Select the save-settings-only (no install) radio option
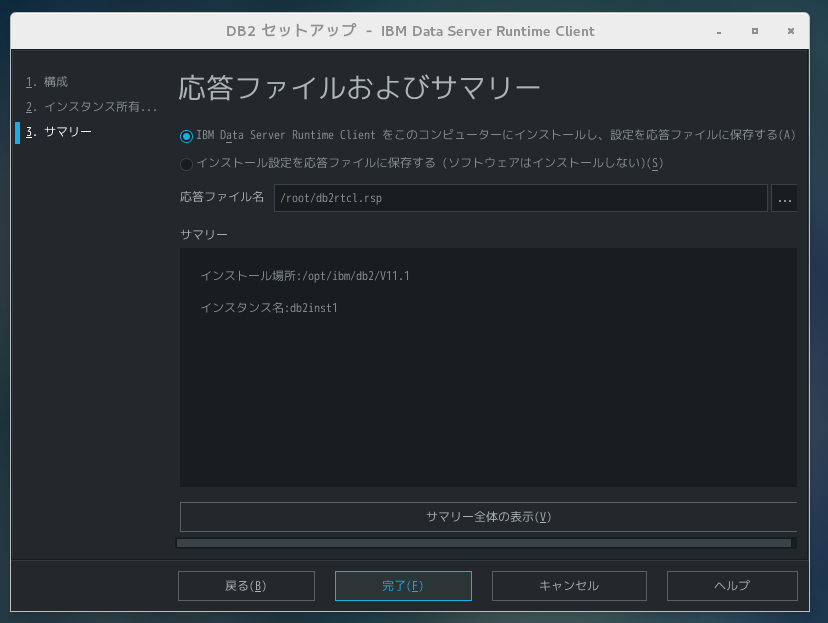Screen dimensions: 828x623 click(186, 163)
